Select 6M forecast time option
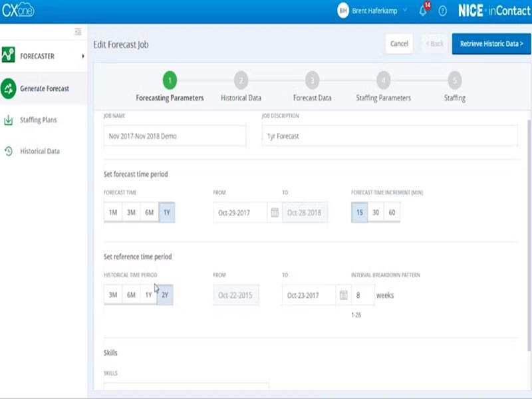Screen dimensions: 532x399 (150, 213)
